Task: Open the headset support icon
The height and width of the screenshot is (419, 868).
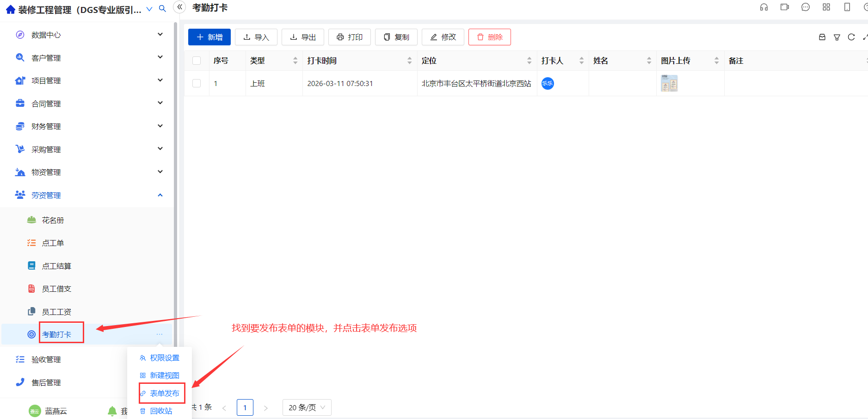Action: [764, 7]
